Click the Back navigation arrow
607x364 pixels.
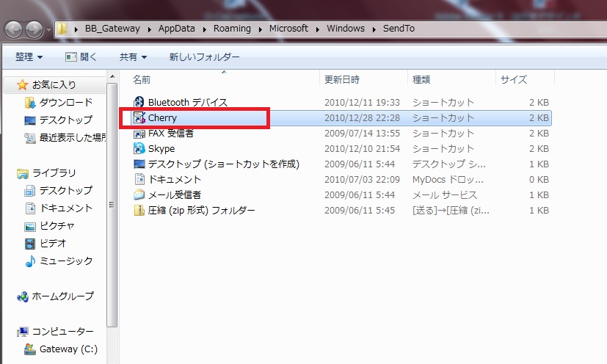coord(13,29)
